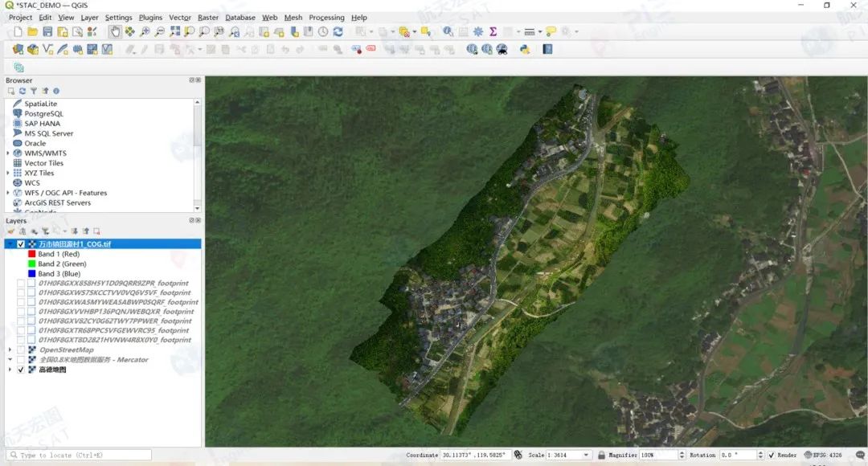Click the Coordinate input field
Viewport: 868px width, 466px height.
coord(475,455)
